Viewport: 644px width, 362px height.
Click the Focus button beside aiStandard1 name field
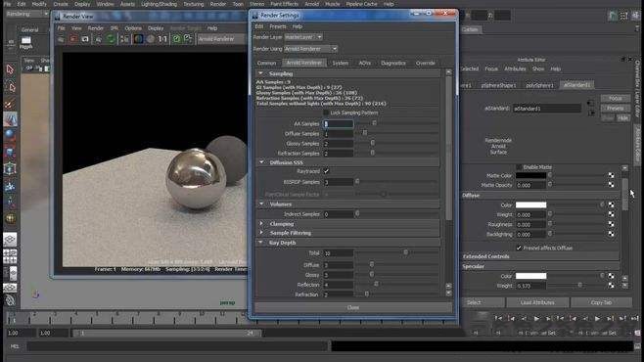pyautogui.click(x=615, y=99)
